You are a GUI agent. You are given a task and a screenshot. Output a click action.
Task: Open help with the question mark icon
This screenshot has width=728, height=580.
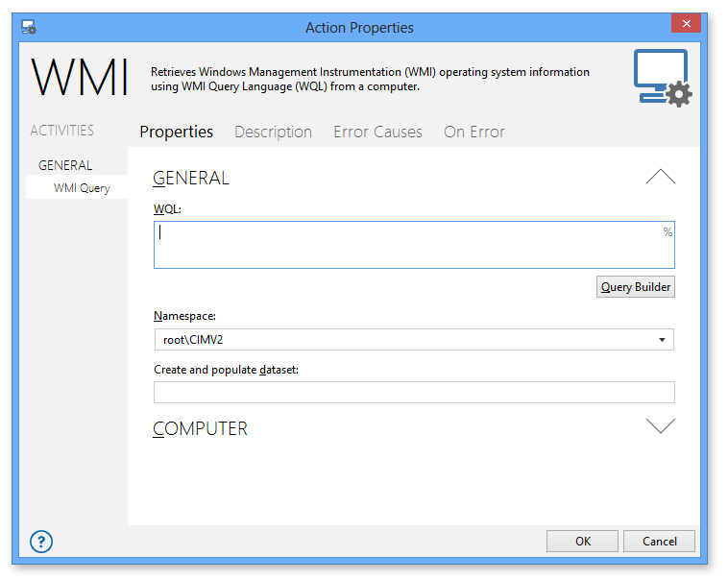[x=41, y=541]
